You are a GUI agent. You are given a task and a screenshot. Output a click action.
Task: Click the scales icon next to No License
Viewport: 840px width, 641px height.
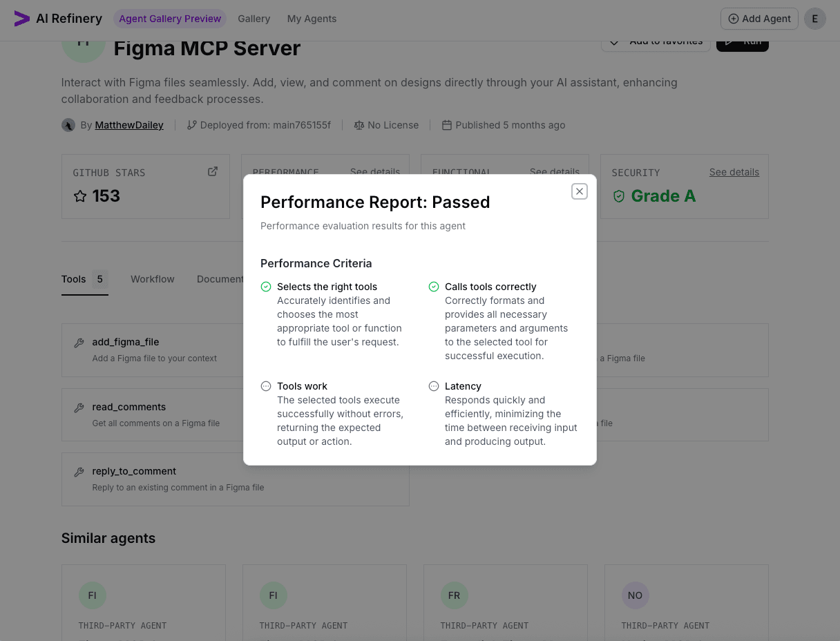coord(359,125)
